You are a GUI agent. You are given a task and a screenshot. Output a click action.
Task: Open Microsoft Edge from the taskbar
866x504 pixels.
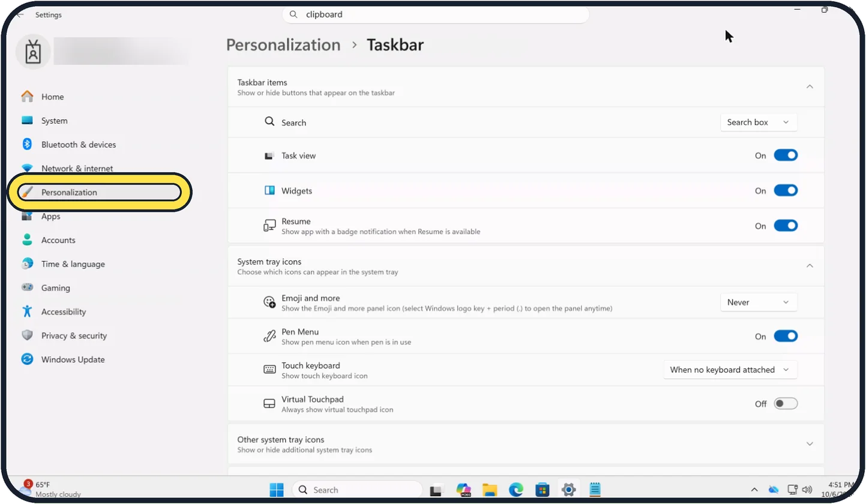(x=516, y=490)
